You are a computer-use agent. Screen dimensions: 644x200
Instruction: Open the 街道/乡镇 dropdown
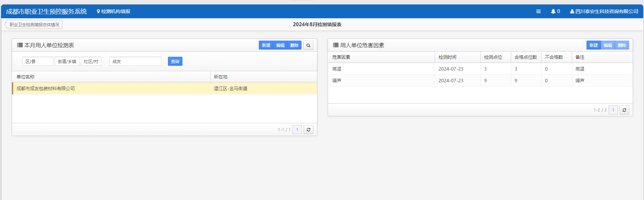pos(67,62)
